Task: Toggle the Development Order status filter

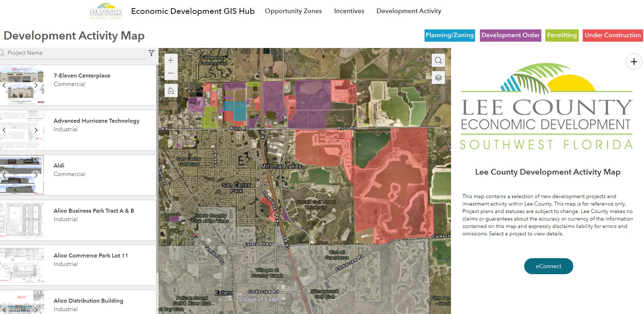Action: (510, 35)
